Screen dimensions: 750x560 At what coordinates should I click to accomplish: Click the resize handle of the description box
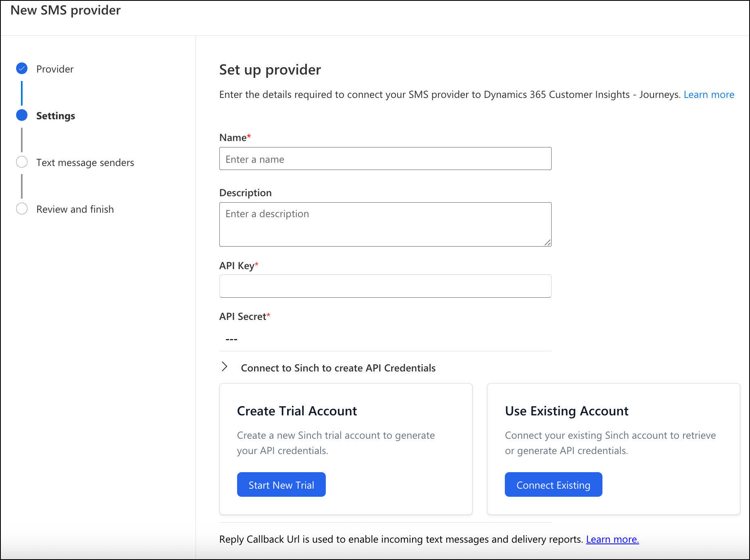tap(548, 243)
